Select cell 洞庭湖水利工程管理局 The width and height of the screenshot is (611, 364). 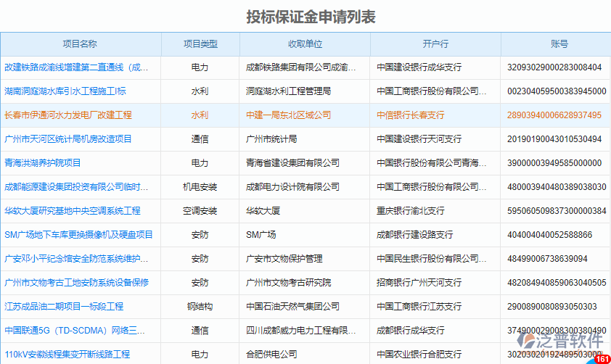[288, 91]
